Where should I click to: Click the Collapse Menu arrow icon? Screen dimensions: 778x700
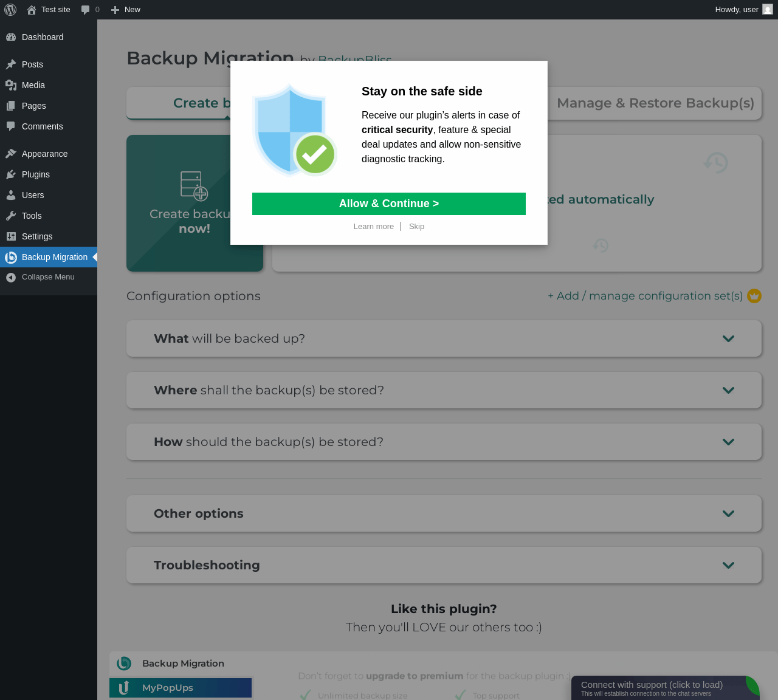click(11, 277)
